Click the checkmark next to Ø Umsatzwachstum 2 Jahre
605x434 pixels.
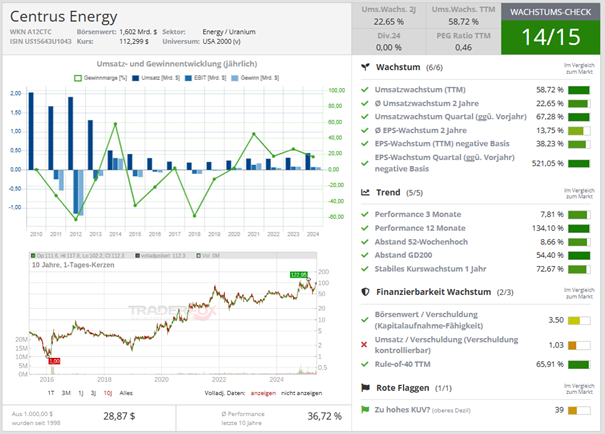click(365, 103)
